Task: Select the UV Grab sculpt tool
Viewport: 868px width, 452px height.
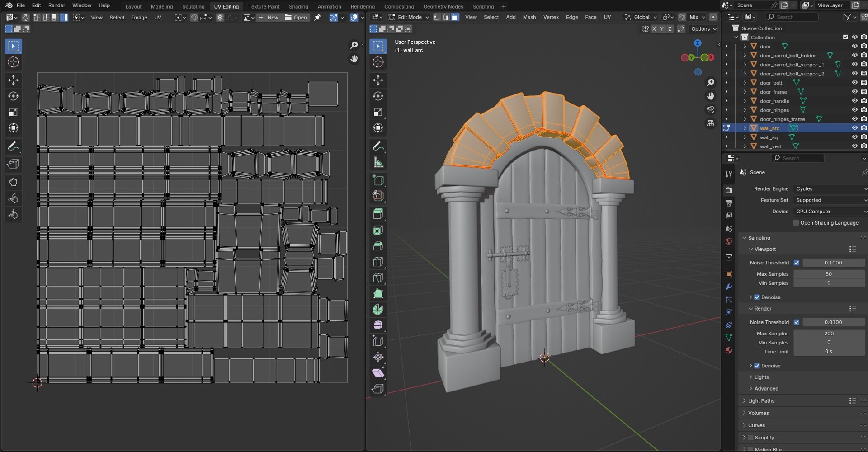Action: coord(13,182)
